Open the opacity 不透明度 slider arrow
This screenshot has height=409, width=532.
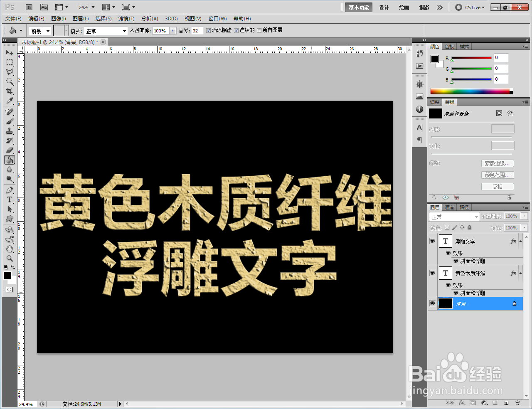[x=173, y=31]
